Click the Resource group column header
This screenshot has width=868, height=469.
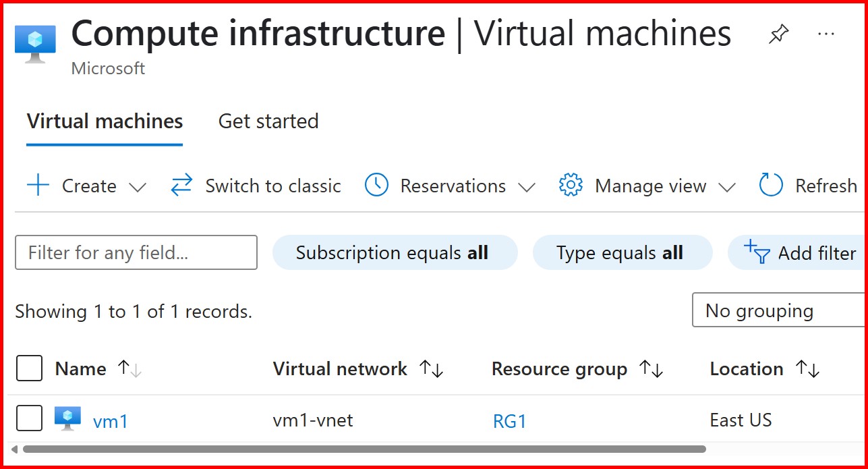[559, 369]
